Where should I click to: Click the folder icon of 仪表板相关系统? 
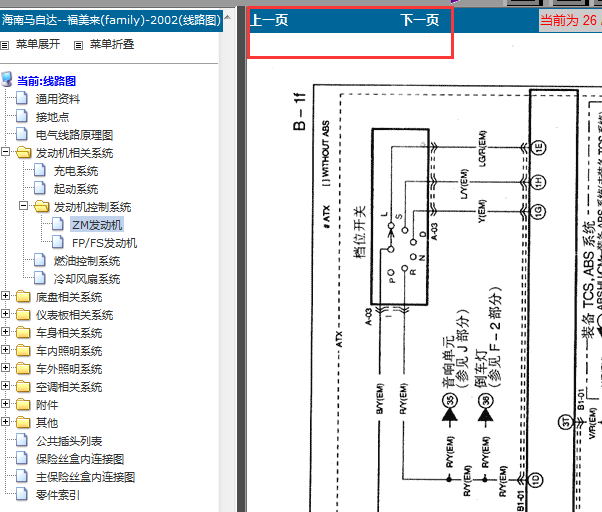[23, 315]
